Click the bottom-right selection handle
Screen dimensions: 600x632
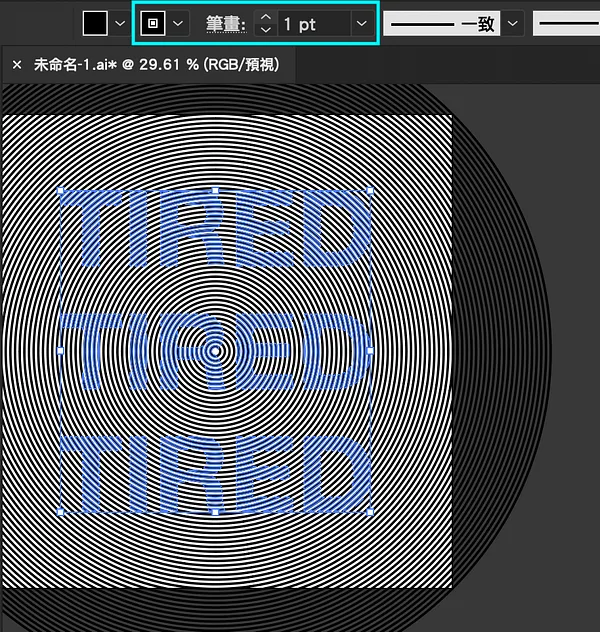point(370,512)
